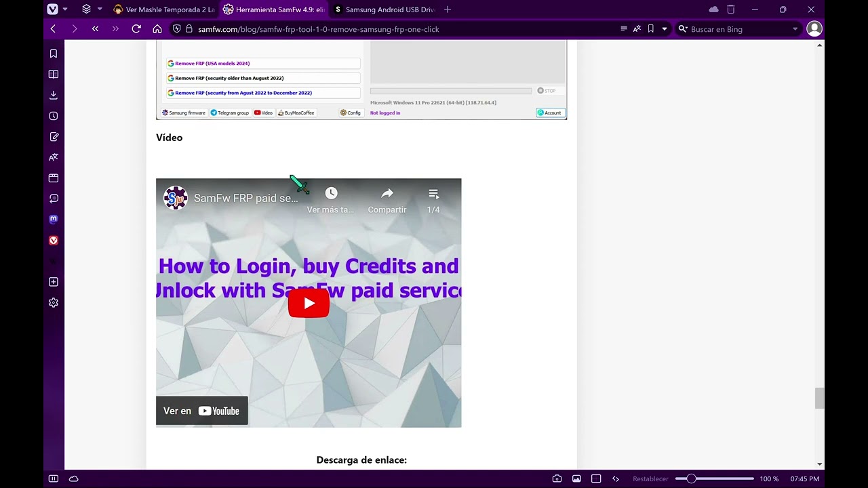Open the closed tabs trash icon
Image resolution: width=868 pixels, height=488 pixels.
click(730, 9)
